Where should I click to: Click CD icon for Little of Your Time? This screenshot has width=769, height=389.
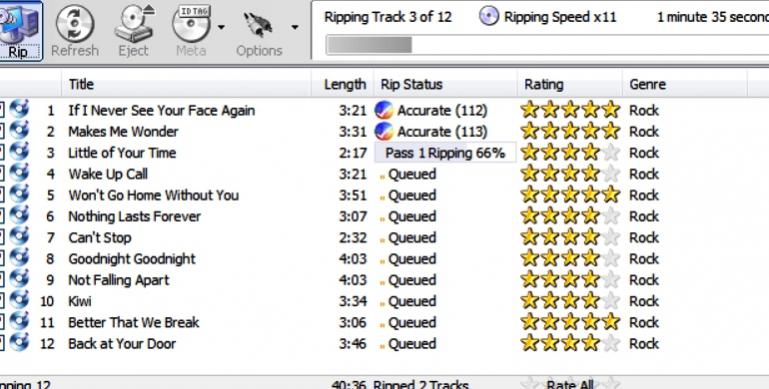point(19,151)
